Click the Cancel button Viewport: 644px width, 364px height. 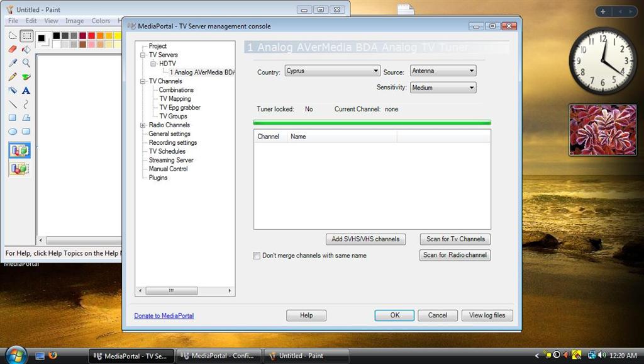coord(438,316)
